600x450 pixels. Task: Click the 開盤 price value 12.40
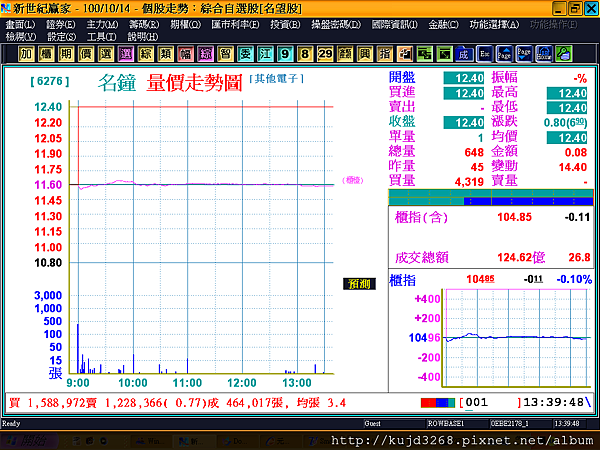tap(464, 78)
